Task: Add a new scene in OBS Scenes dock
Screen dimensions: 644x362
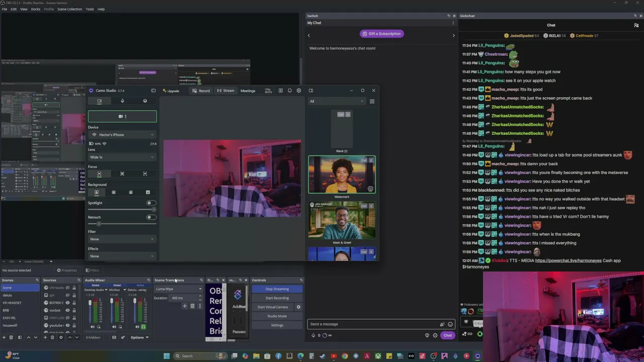Action: pos(4,337)
